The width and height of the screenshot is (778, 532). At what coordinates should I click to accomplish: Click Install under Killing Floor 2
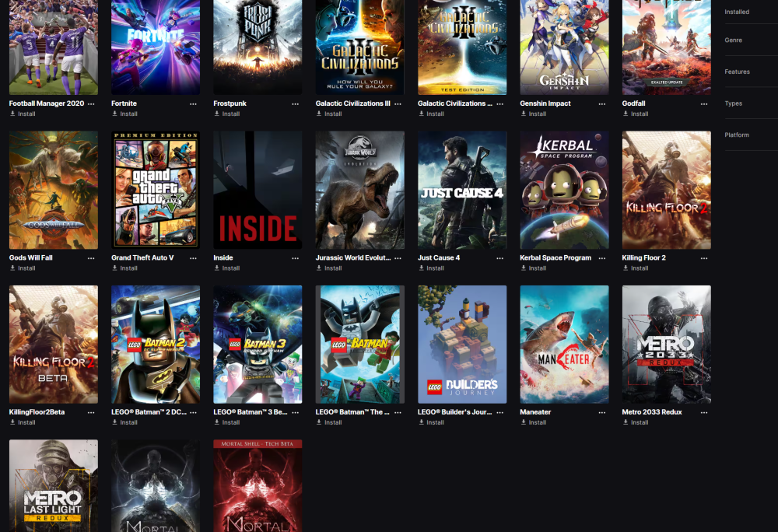640,268
